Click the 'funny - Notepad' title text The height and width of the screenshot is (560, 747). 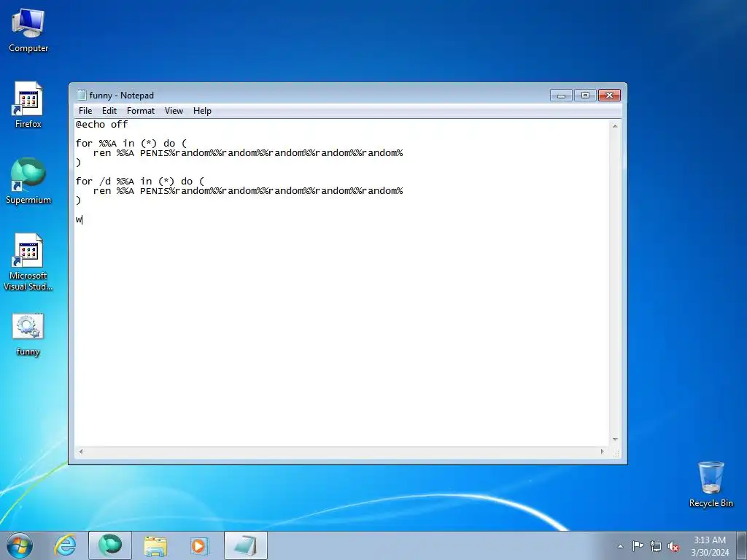(122, 96)
